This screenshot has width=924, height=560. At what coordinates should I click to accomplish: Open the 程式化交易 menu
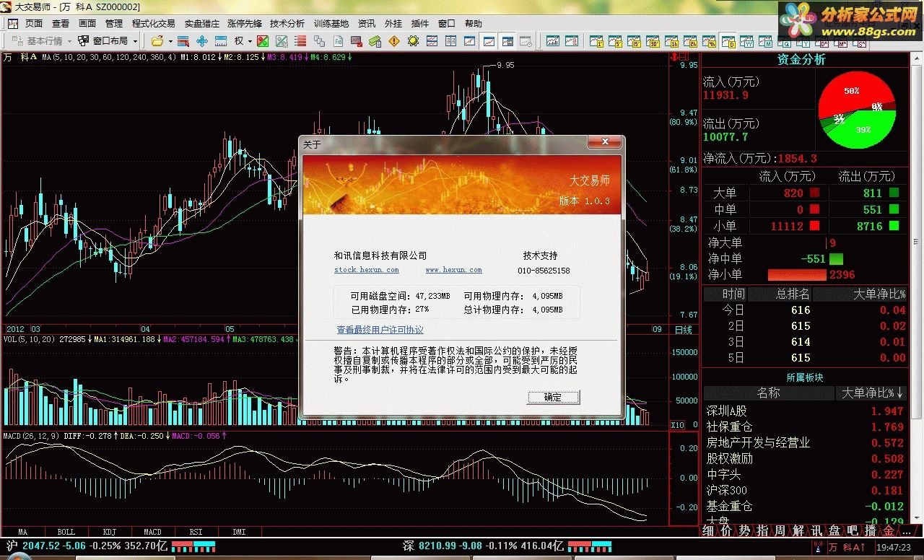[153, 23]
